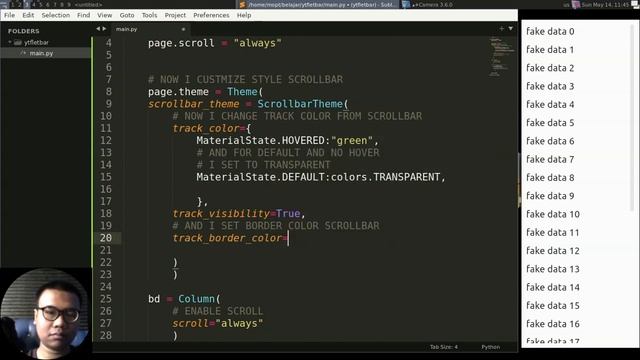The image size is (640, 360).
Task: Click MaterialState.HOVERED on line 12
Action: [260, 140]
